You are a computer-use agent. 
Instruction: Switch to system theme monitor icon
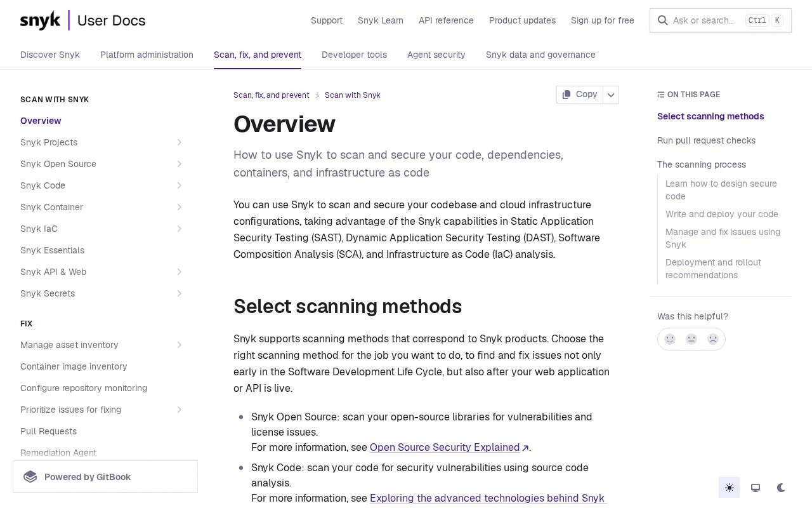click(756, 488)
